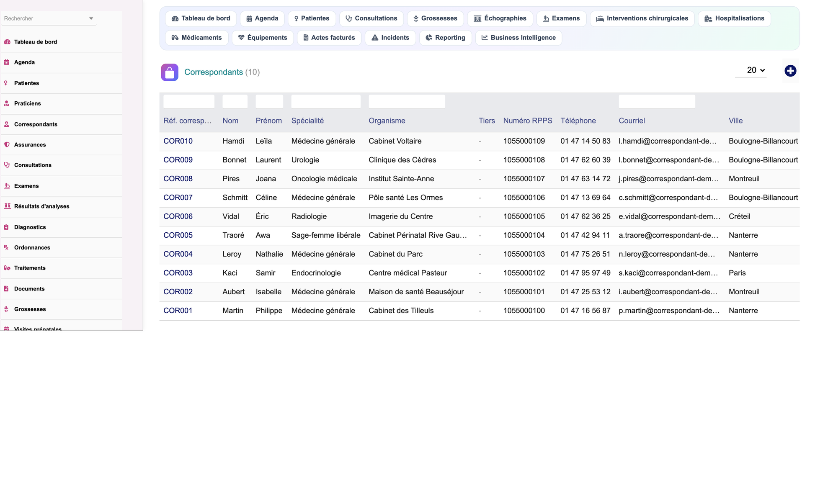Screen dimensions: 815x504
Task: Sort by the Numéro RPPS column header
Action: (528, 121)
